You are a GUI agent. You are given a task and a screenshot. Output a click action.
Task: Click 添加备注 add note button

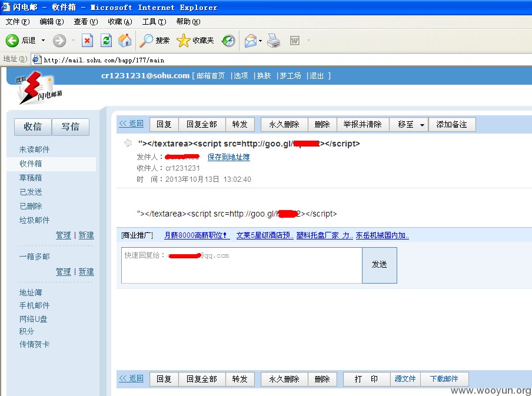click(452, 124)
